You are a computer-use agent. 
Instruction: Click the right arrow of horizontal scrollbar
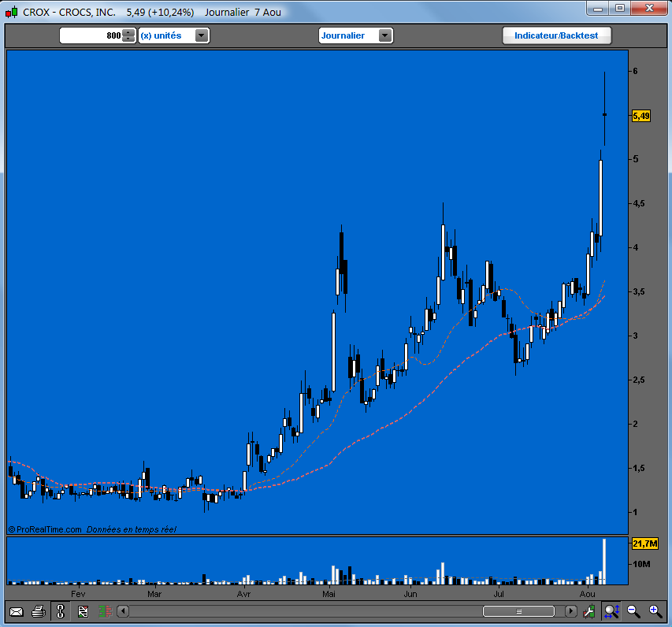click(x=570, y=610)
